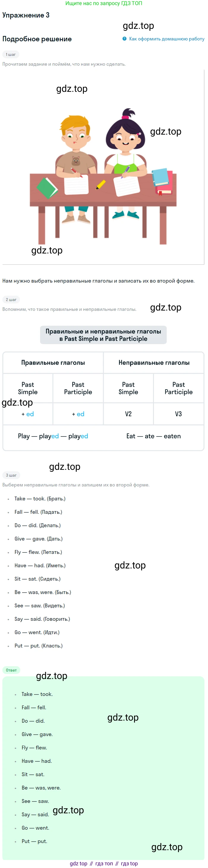This screenshot has width=208, height=868.
Task: Click the 'Play — played — played' example
Action: (53, 436)
